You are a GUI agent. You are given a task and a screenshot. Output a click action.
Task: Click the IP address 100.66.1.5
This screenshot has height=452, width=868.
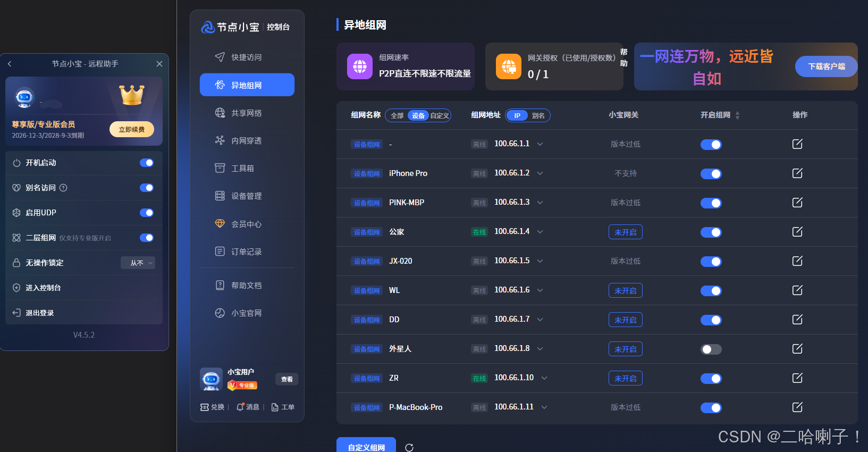512,261
